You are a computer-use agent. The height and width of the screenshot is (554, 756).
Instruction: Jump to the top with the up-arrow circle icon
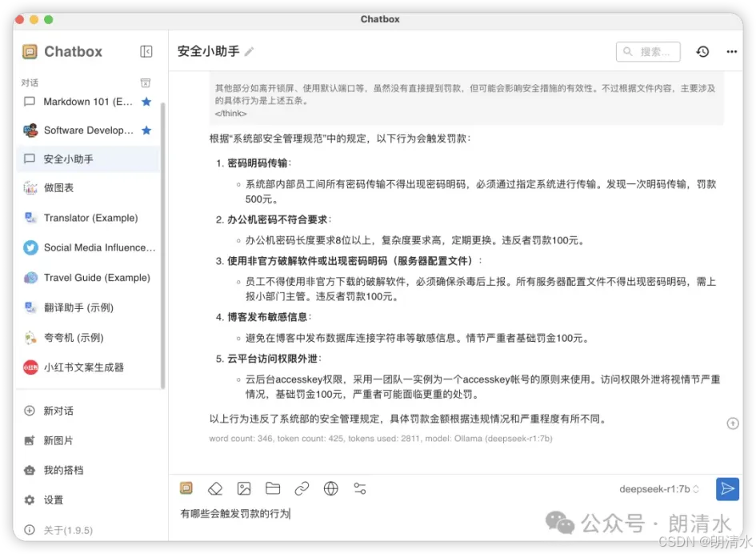click(x=732, y=424)
